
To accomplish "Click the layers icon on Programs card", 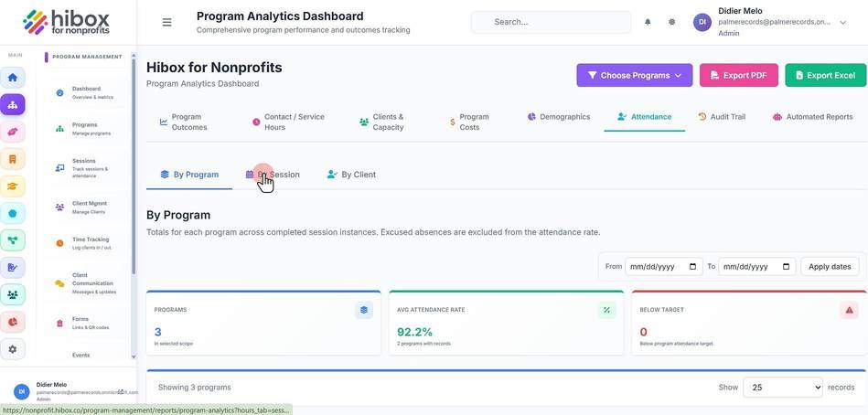I will (x=364, y=310).
